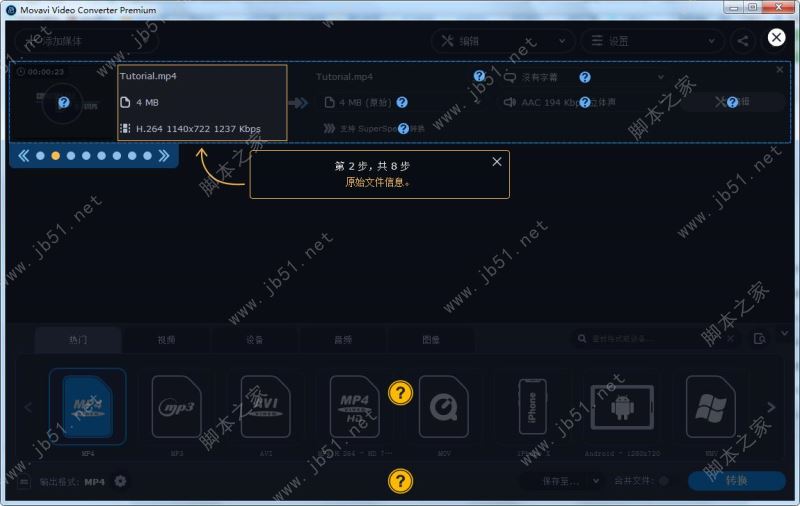
Task: Click the output file size 4 MB (原始)
Action: tap(365, 103)
